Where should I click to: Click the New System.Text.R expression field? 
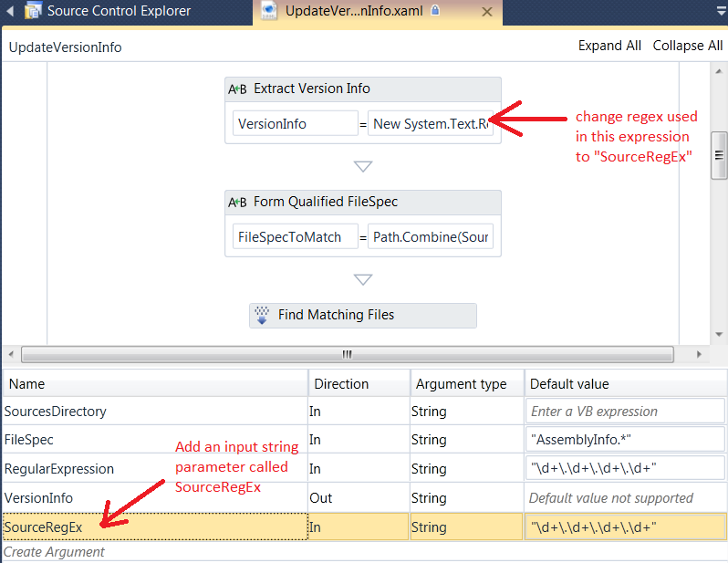coord(431,123)
